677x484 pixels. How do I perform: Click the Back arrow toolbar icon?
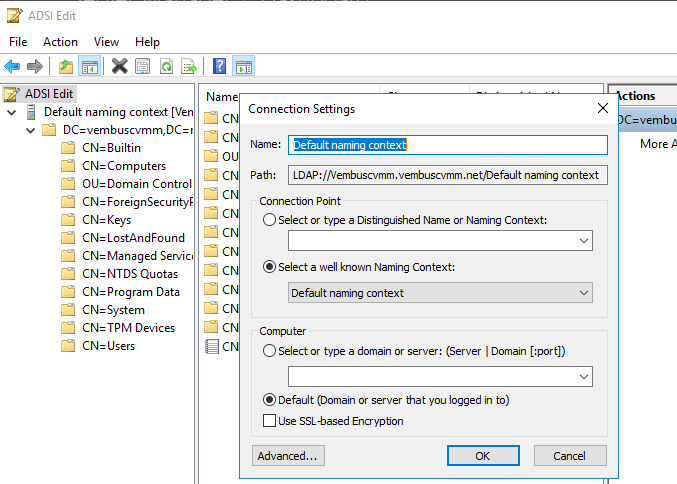click(12, 66)
